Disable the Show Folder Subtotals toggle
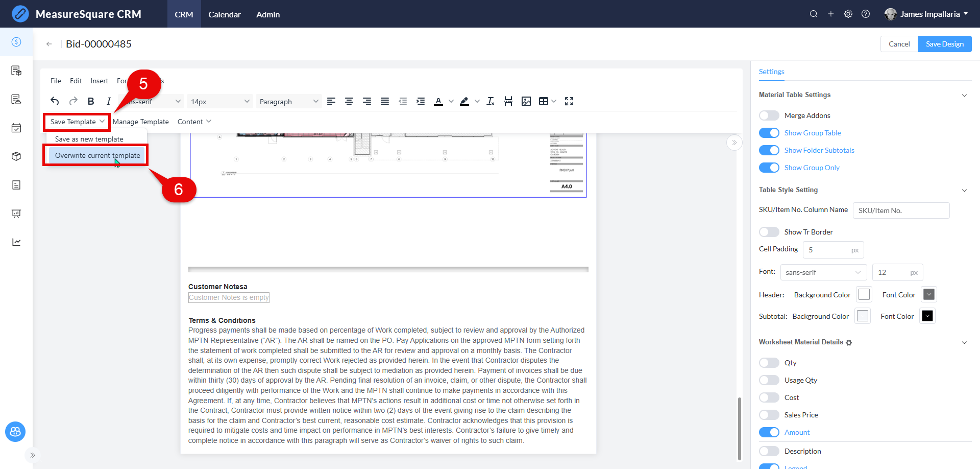The height and width of the screenshot is (469, 980). click(769, 150)
